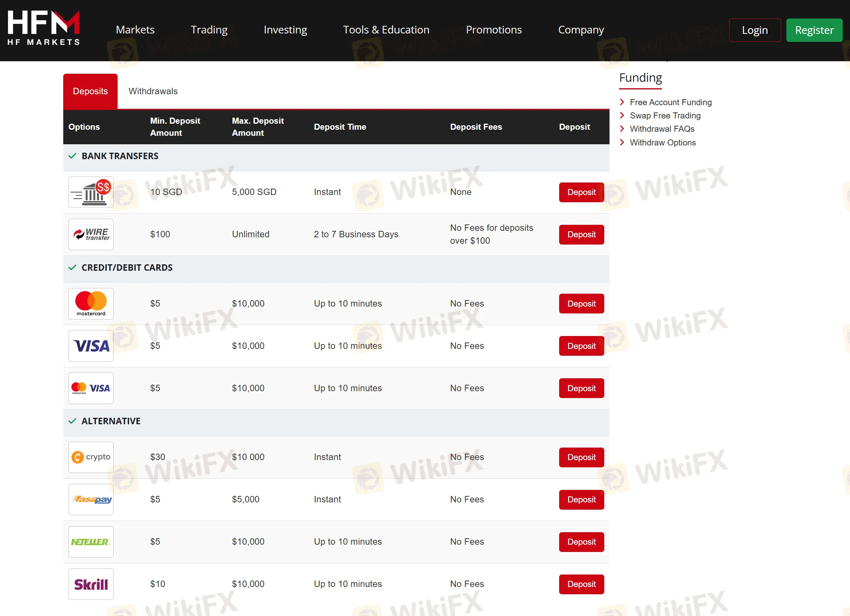Collapse the Alternative section header

pos(111,421)
